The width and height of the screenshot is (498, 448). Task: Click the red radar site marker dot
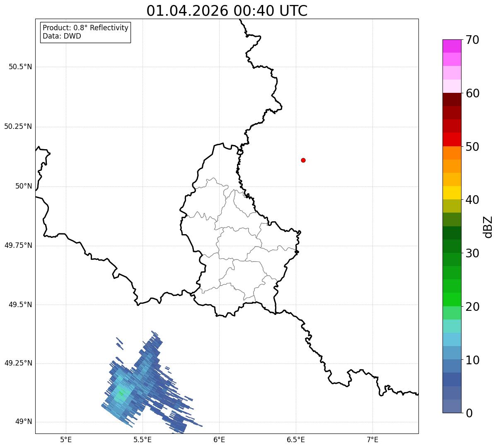(x=303, y=160)
